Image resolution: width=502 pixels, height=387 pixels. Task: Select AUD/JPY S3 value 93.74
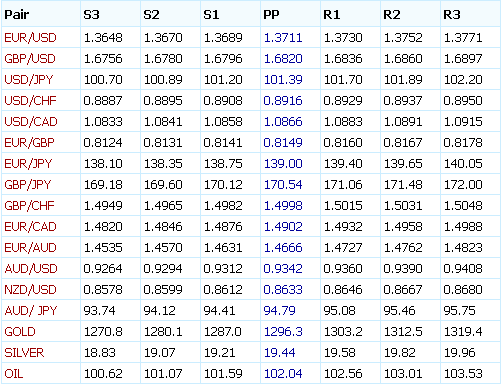click(99, 311)
